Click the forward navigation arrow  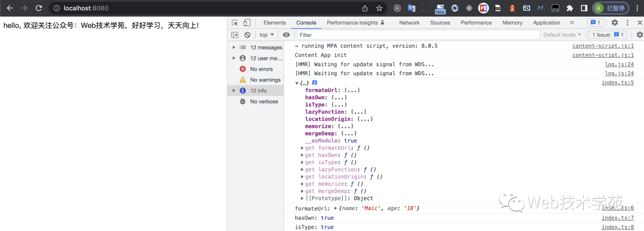(x=24, y=8)
